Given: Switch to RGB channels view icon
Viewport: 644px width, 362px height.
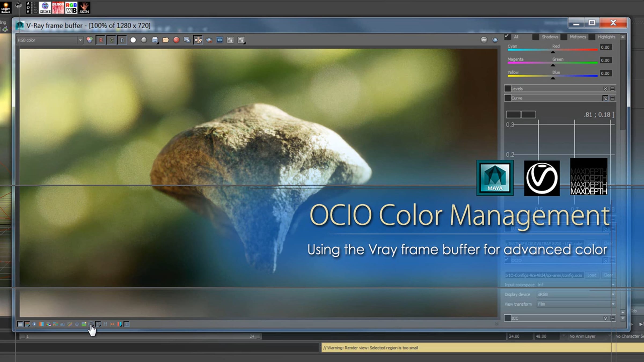Looking at the screenshot, I should 90,40.
